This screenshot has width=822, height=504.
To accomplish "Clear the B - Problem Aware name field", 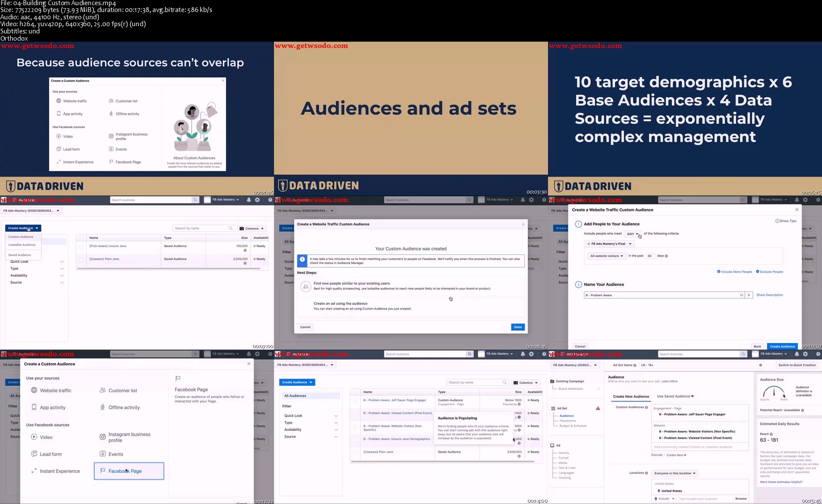I will (x=749, y=295).
